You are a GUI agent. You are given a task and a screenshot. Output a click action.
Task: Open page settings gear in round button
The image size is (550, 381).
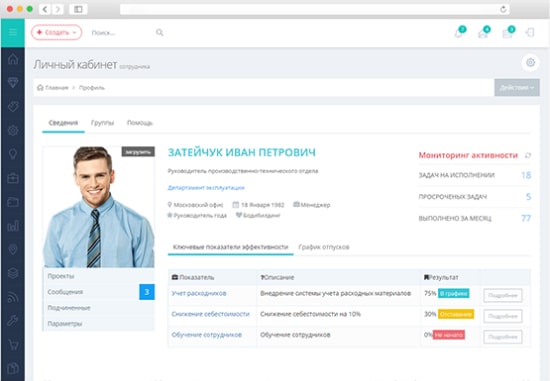coord(530,62)
